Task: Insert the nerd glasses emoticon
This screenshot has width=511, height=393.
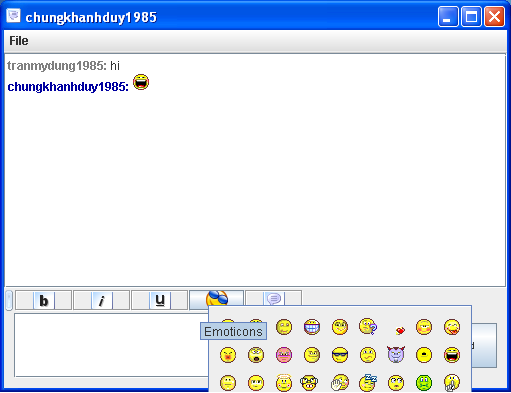Action: [x=309, y=383]
